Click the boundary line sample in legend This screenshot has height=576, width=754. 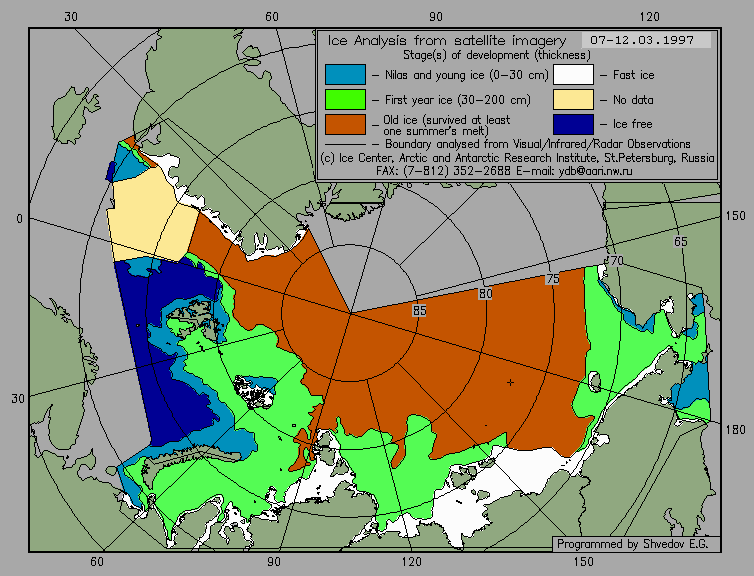345,144
